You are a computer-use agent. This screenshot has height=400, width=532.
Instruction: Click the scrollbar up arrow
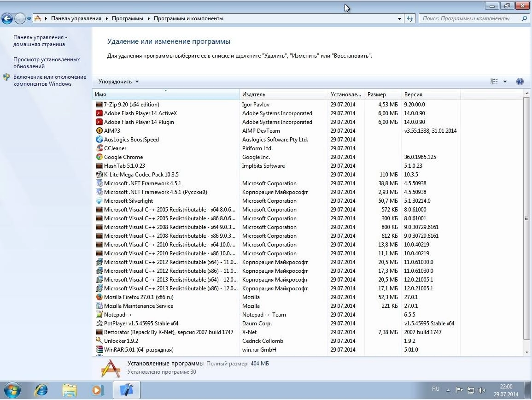[x=526, y=93]
